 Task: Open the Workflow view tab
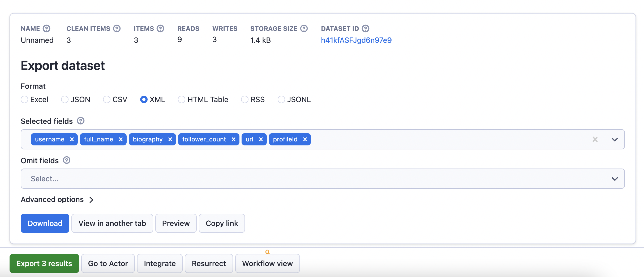pos(267,263)
